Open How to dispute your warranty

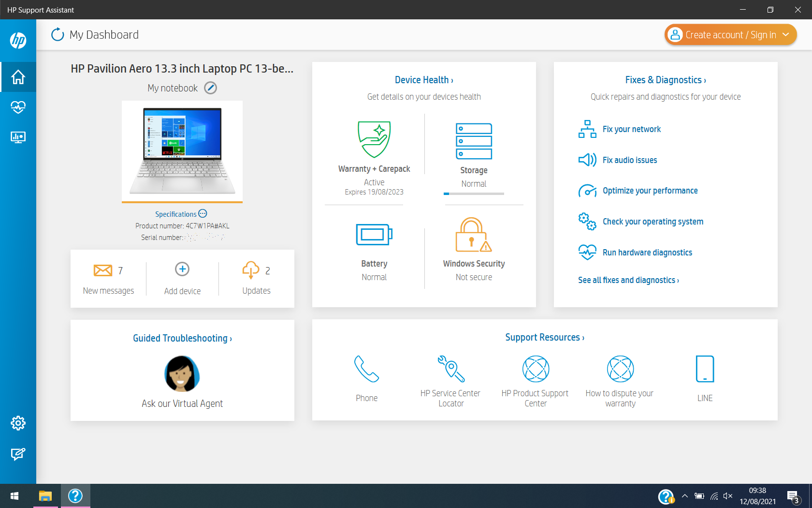tap(620, 369)
